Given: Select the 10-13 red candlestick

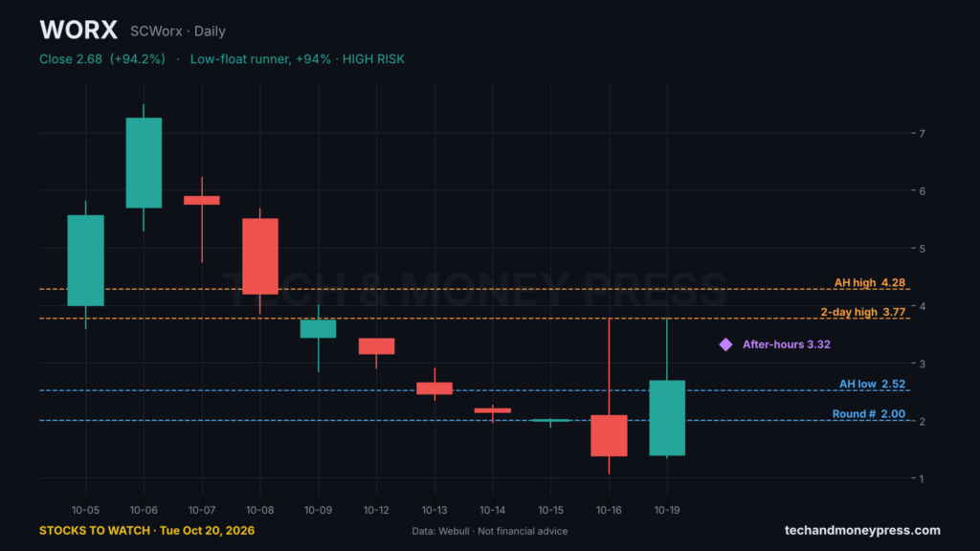Looking at the screenshot, I should 434,388.
